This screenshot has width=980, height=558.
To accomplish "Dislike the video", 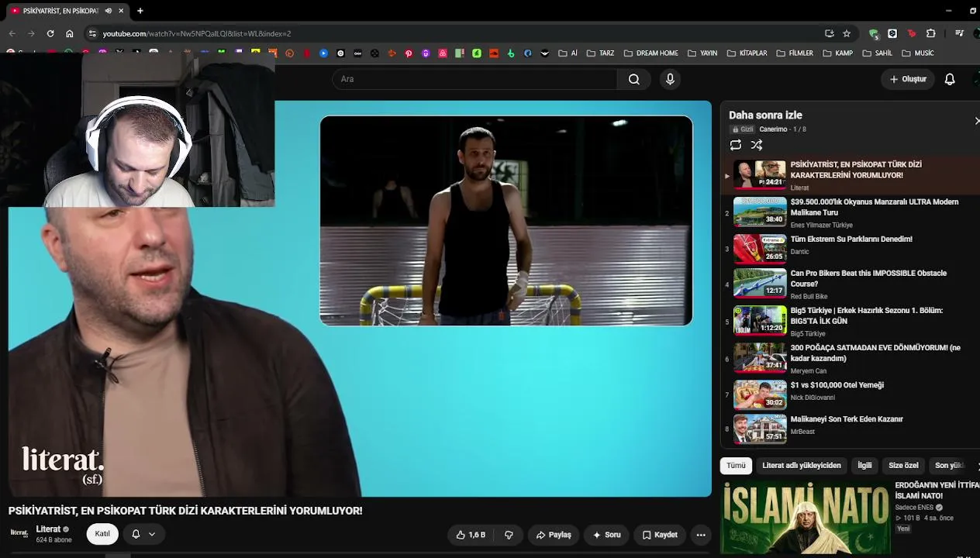I will coord(509,535).
